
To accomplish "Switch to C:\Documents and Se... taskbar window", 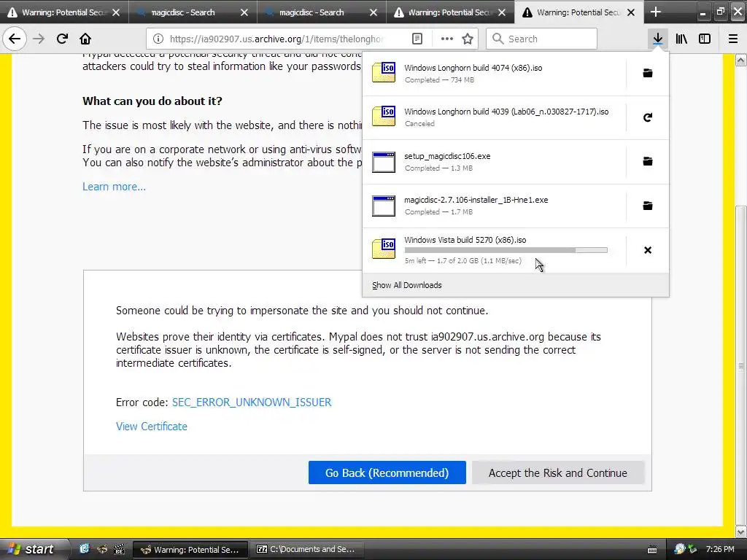I will click(x=307, y=550).
